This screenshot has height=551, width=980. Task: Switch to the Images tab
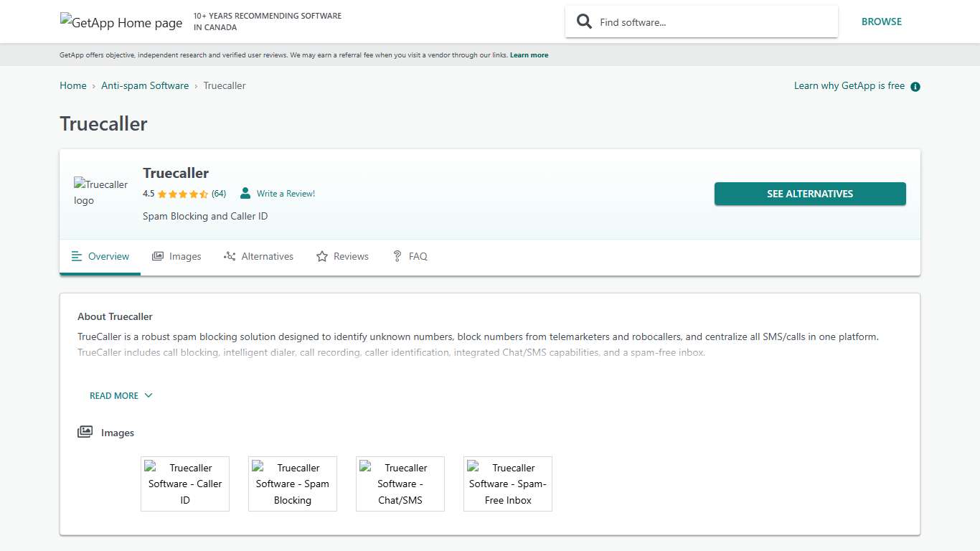click(176, 256)
